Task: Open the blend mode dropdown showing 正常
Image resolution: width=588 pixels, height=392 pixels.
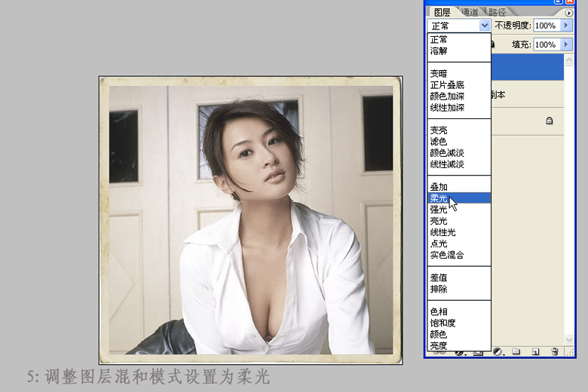Action: pos(458,26)
